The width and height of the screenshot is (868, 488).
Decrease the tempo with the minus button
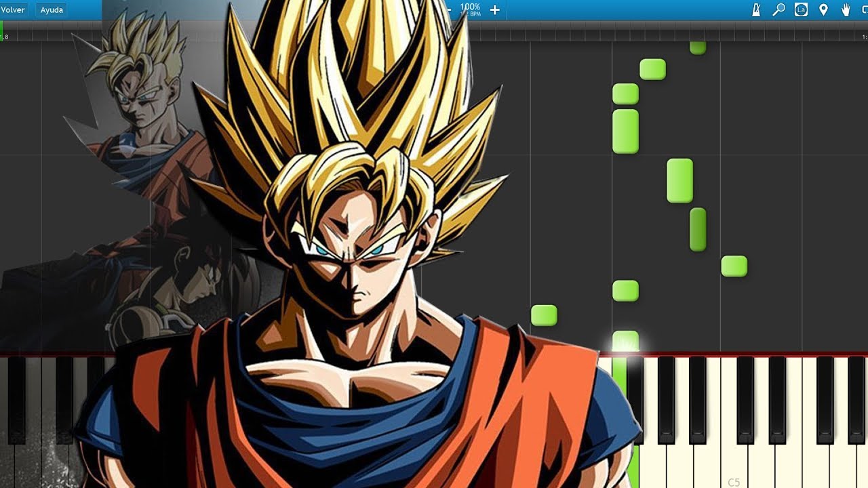450,10
